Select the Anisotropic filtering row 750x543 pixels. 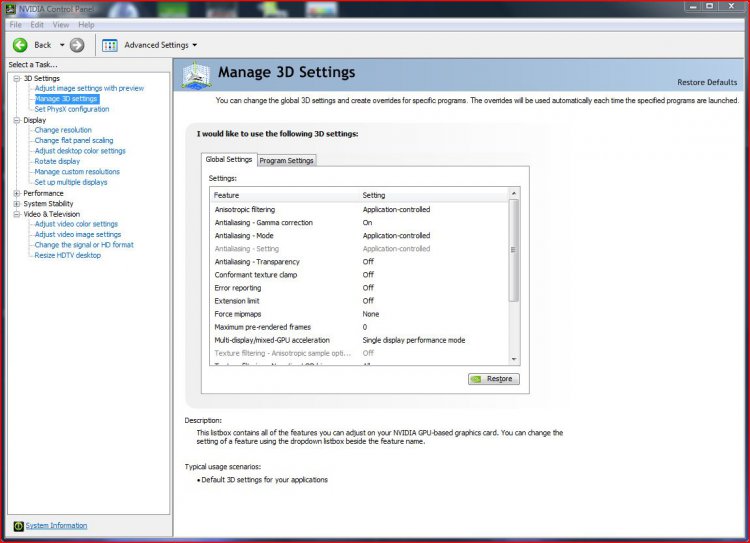360,210
